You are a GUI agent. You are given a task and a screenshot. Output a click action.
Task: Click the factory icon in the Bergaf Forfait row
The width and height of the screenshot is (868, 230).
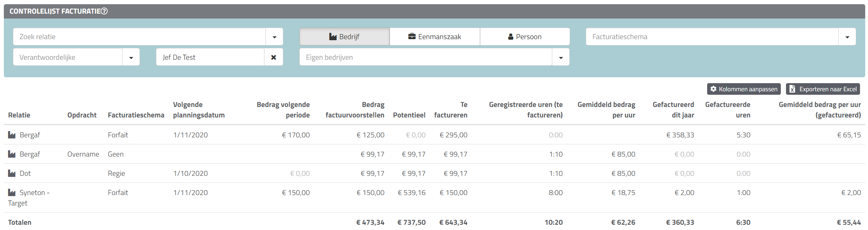(x=12, y=135)
